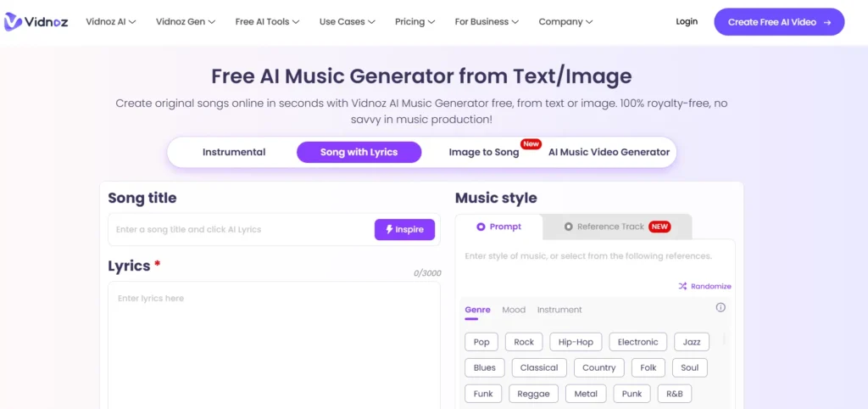Pick the Hip-Hop genre tag
The height and width of the screenshot is (409, 868).
(576, 342)
